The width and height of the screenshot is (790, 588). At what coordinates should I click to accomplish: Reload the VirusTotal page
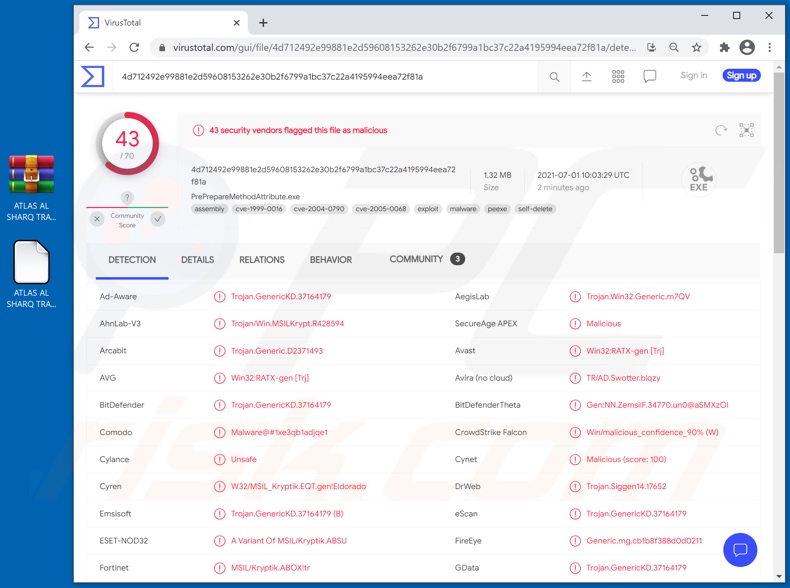click(134, 47)
